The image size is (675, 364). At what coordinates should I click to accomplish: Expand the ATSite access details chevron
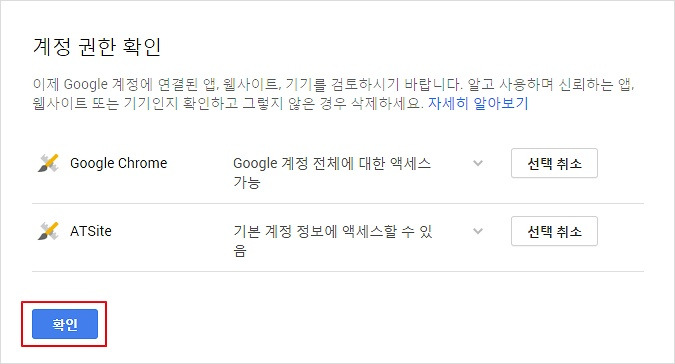[478, 231]
